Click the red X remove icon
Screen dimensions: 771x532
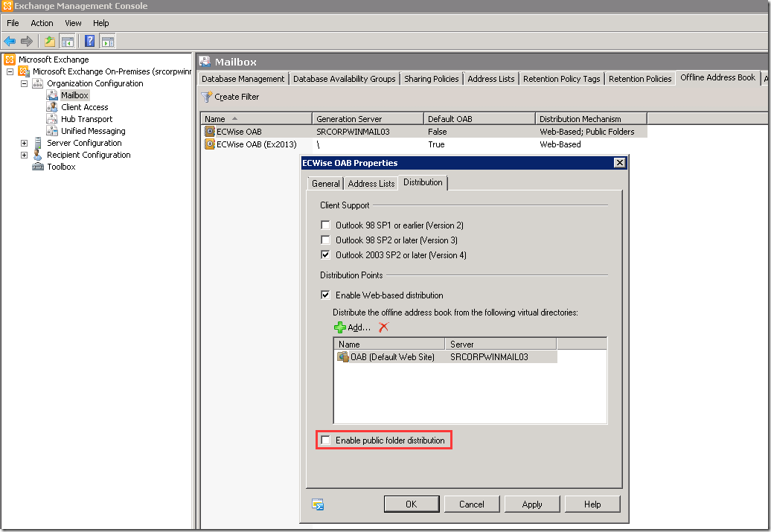[x=383, y=327]
